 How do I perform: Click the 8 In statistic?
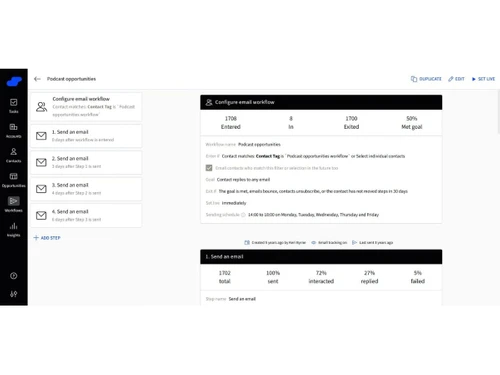[x=291, y=123]
